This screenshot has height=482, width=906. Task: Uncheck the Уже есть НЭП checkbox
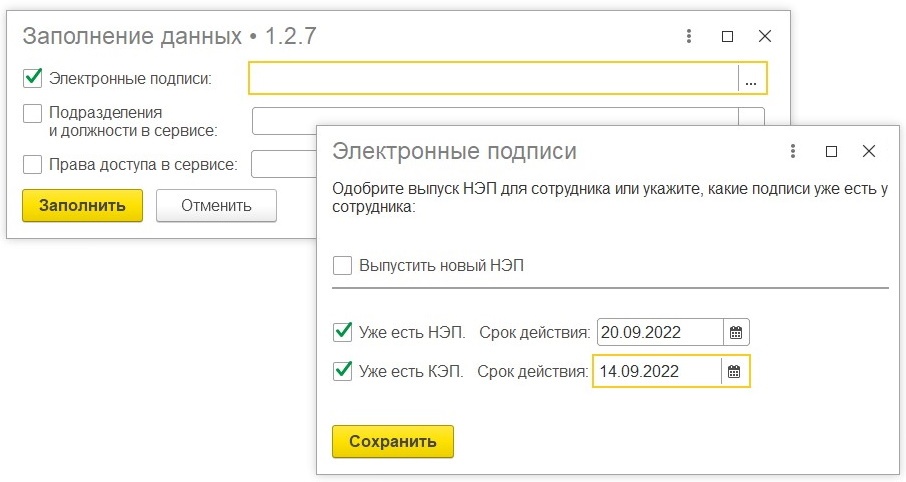(x=343, y=332)
